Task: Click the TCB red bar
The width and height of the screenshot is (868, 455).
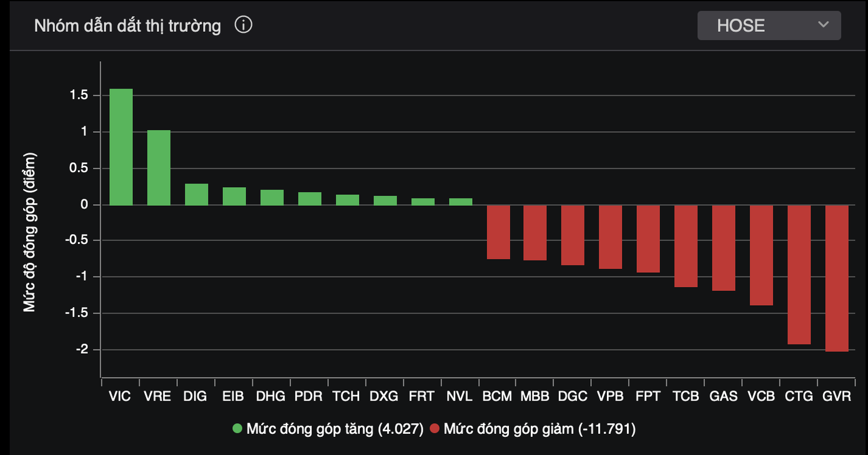Action: pos(686,246)
